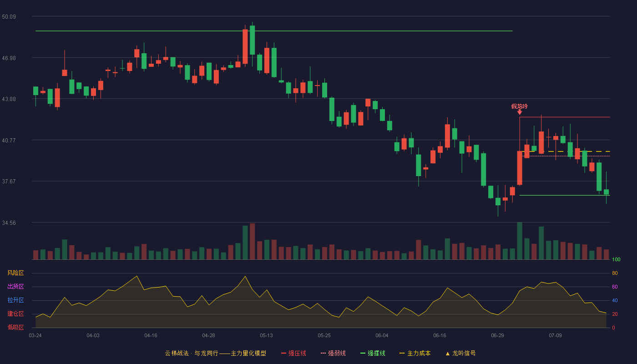Click the 04-16 date label
The image size is (637, 364).
point(151,335)
